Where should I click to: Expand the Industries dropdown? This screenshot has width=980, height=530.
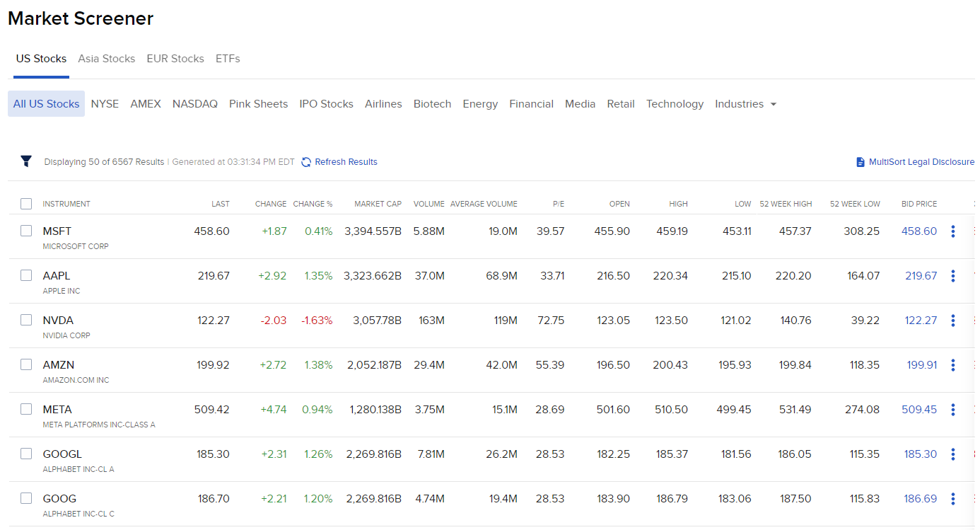click(x=745, y=103)
